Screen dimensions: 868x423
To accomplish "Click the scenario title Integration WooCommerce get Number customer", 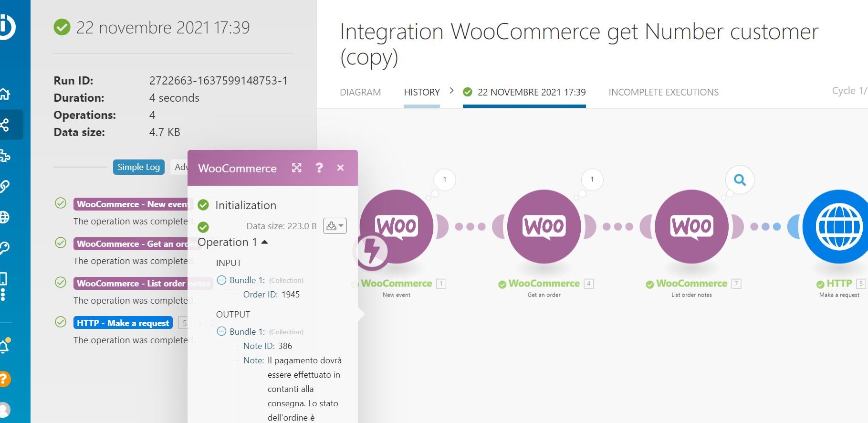I will click(579, 44).
